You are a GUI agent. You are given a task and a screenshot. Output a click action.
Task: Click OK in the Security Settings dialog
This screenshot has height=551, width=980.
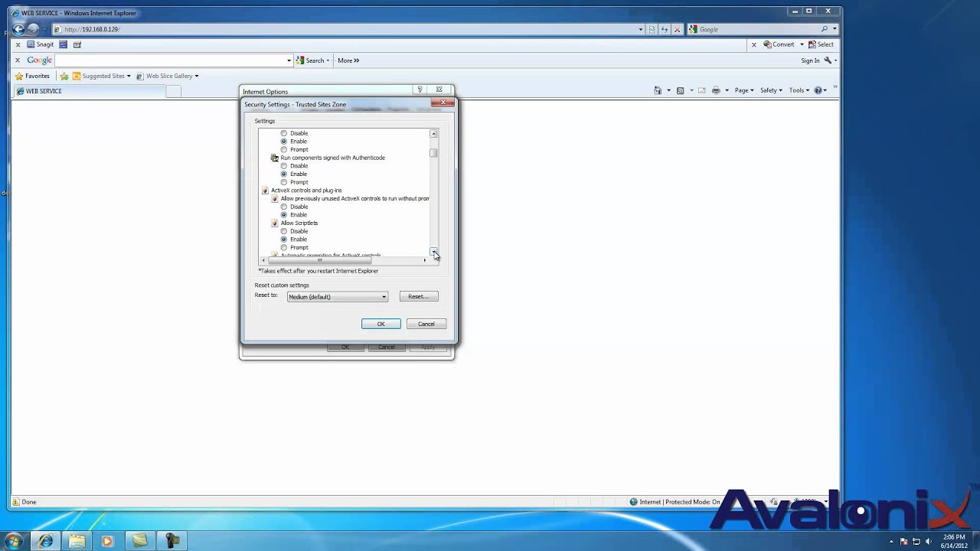[x=381, y=324]
